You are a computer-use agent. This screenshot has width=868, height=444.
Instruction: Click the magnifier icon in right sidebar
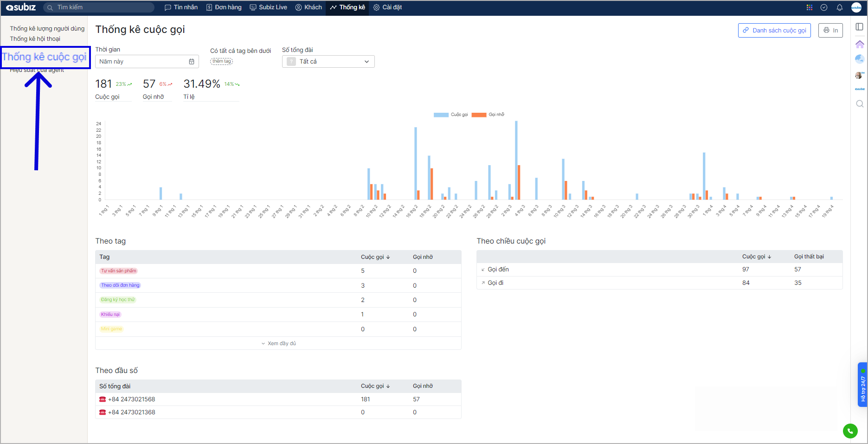click(859, 104)
